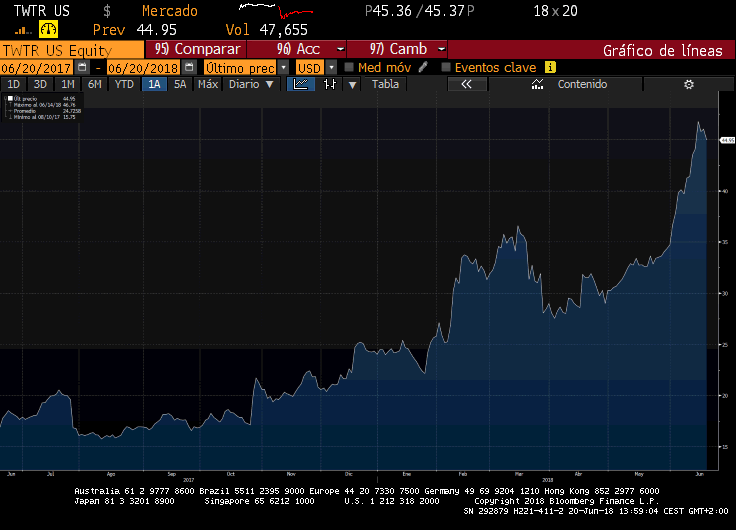Collapse panel with double-arrow icon

[467, 84]
